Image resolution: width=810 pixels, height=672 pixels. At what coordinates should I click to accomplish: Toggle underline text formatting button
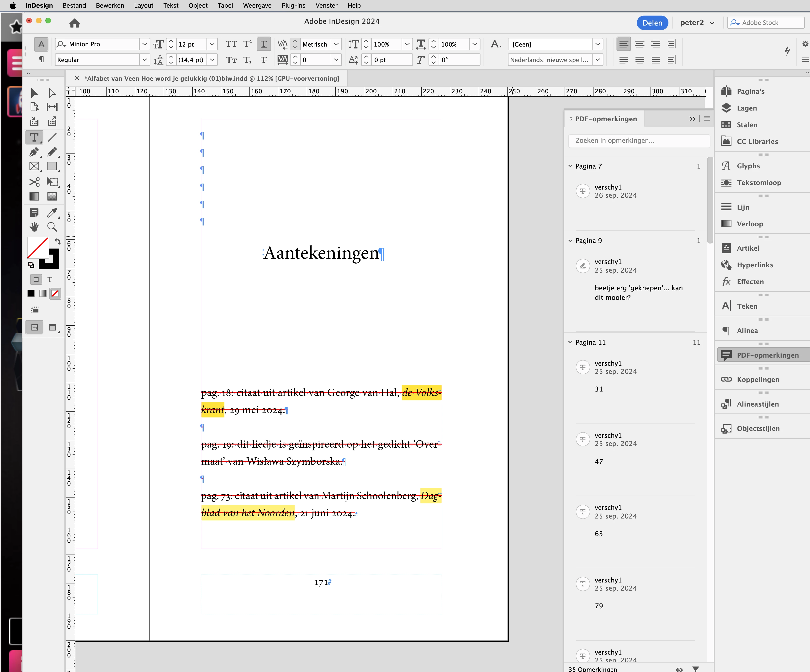264,44
